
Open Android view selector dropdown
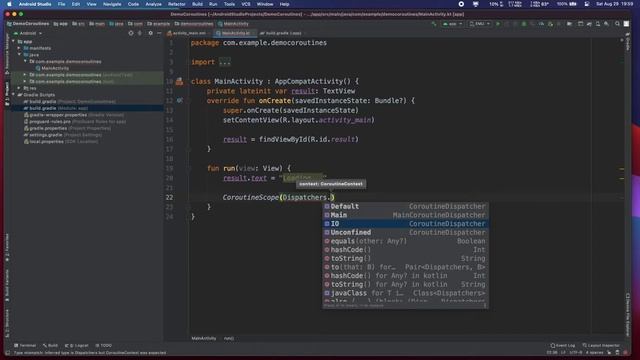28,33
